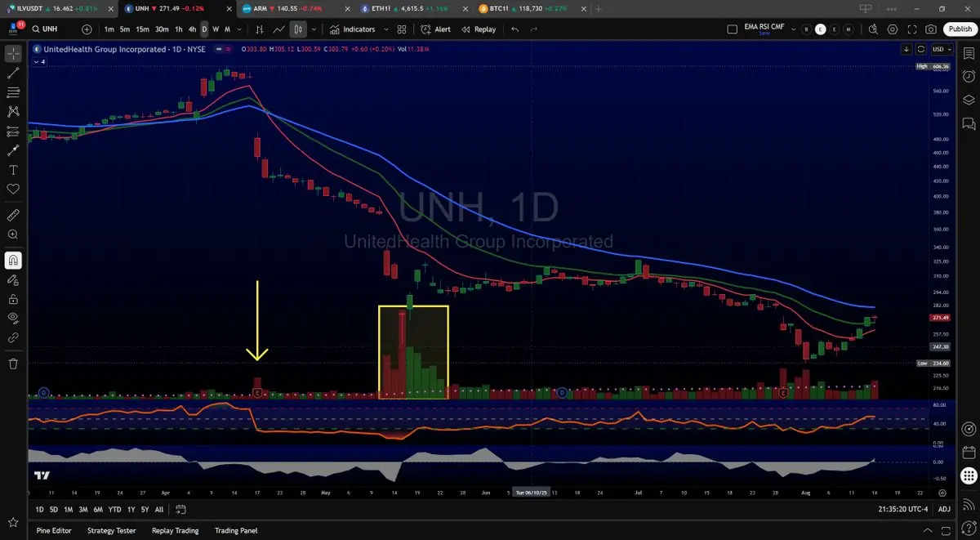This screenshot has width=980, height=540.
Task: Open chart settings hexagon icon
Action: [893, 29]
